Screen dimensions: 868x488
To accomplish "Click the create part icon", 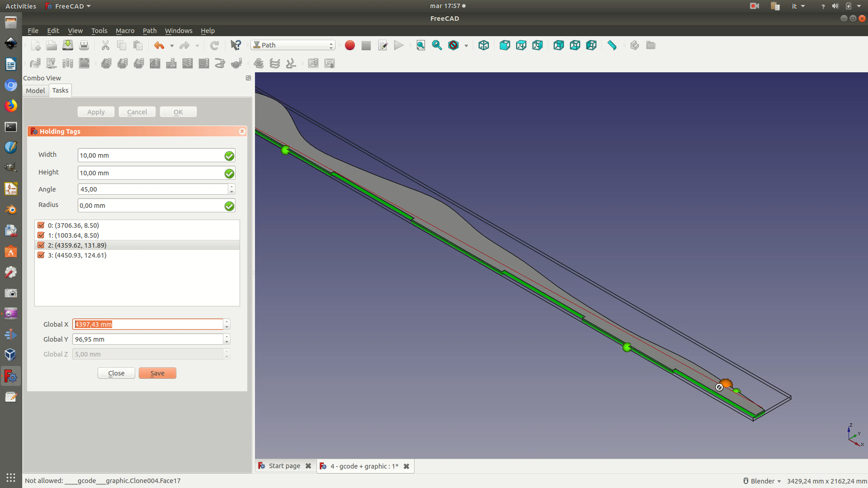I will tap(634, 45).
